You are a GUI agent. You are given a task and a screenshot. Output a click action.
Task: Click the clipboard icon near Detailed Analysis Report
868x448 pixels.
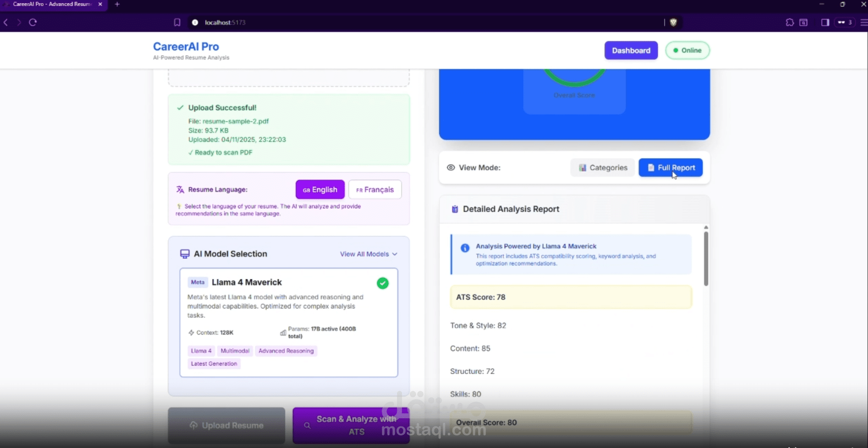(x=455, y=209)
